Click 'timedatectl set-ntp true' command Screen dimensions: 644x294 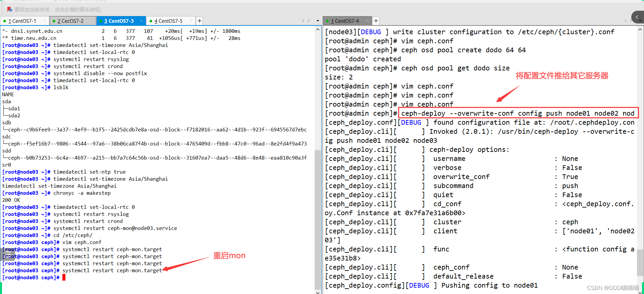click(x=90, y=172)
